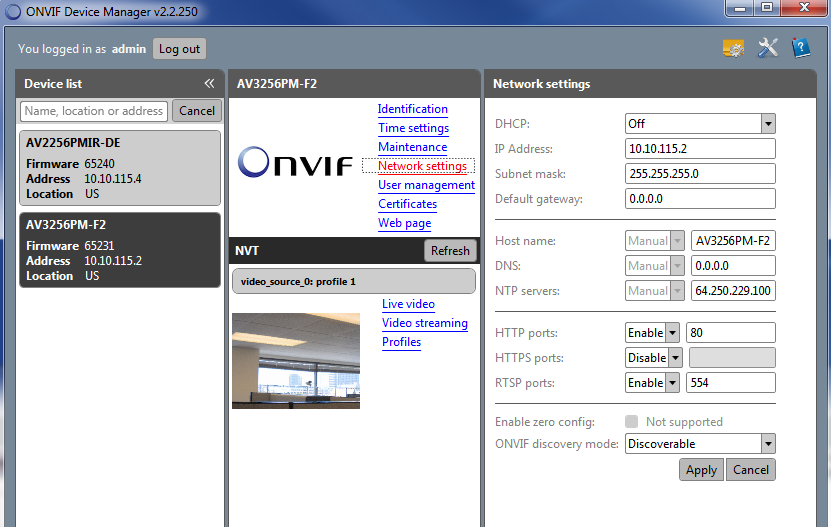Open the Host name Manual dropdown
The height and width of the screenshot is (527, 831).
click(655, 241)
